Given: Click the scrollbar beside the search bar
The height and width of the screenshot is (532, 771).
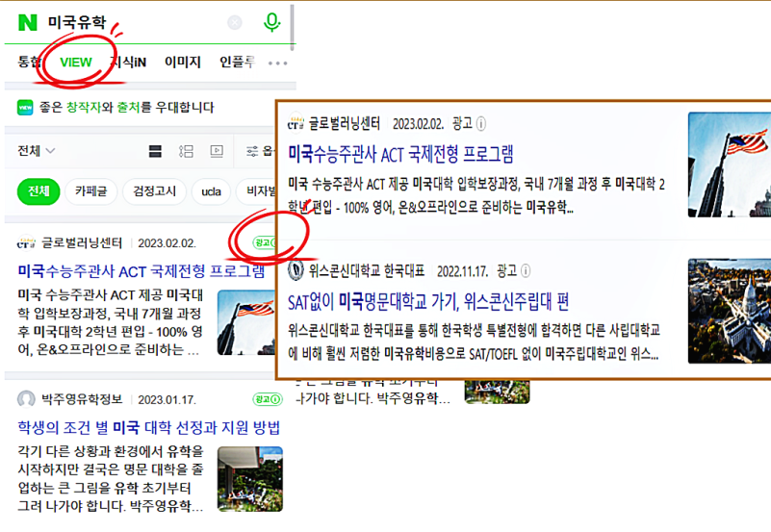Looking at the screenshot, I should point(293,26).
